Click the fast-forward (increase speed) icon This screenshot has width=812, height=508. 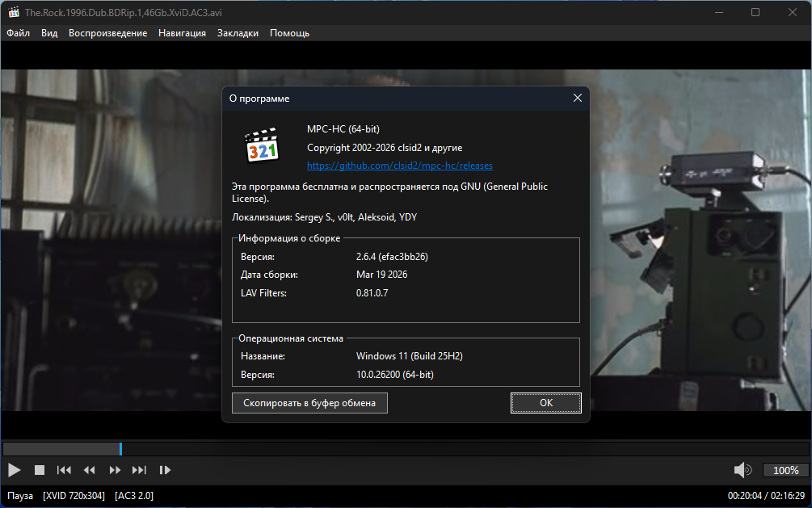[115, 470]
